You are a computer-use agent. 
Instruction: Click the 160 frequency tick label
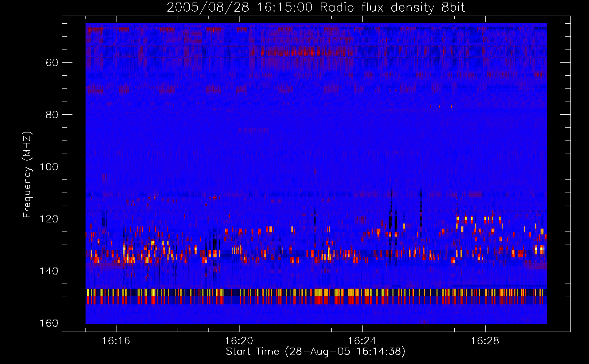(49, 323)
